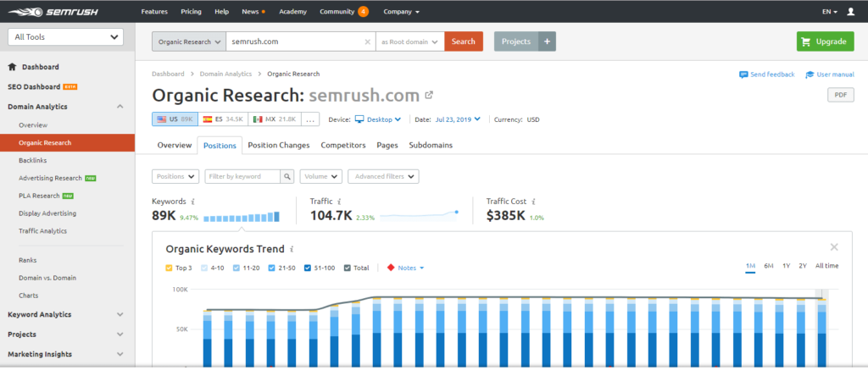Click the orange Search button
Viewport: 868px width, 376px height.
[464, 41]
